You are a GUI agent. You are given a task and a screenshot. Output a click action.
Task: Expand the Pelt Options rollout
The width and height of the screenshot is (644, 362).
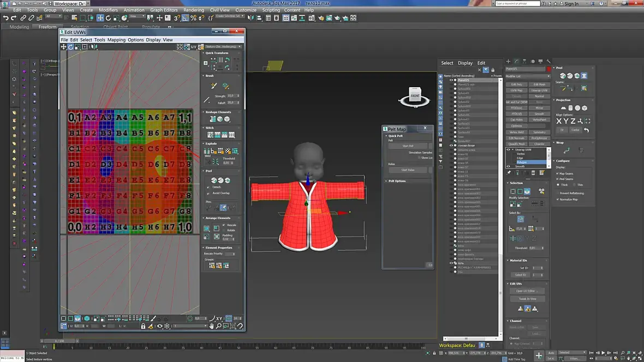tap(397, 181)
